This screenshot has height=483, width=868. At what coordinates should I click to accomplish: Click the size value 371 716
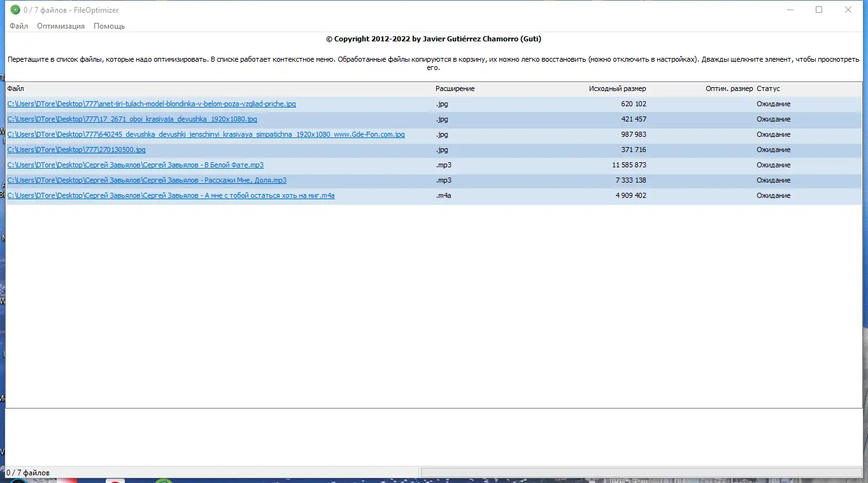pos(634,150)
